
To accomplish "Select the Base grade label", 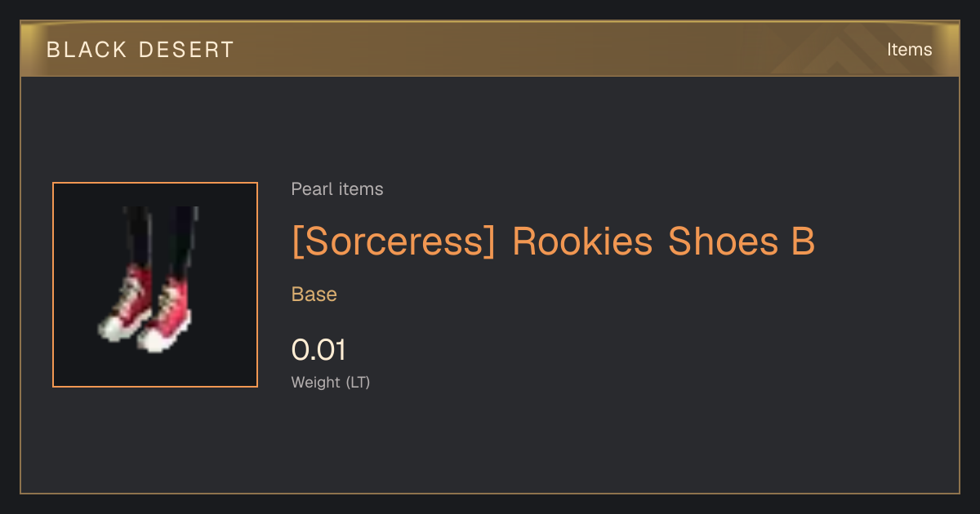I will click(314, 295).
